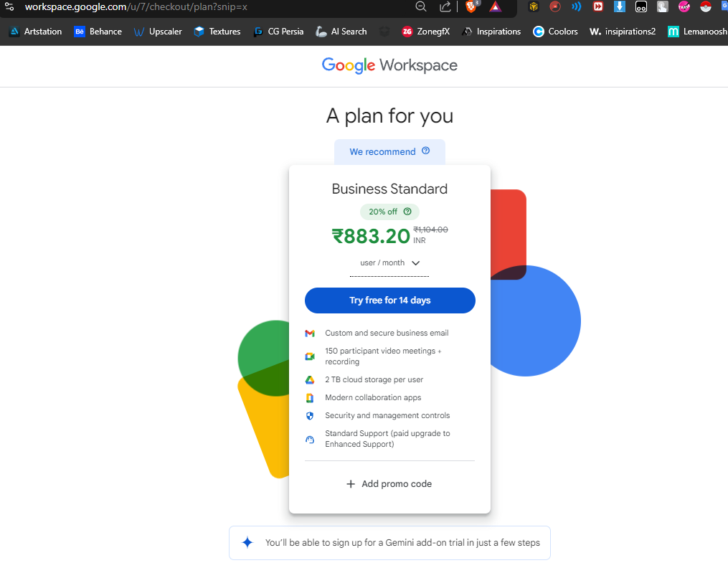The height and width of the screenshot is (568, 728).
Task: Open the Upscaler bookmark
Action: 157,32
